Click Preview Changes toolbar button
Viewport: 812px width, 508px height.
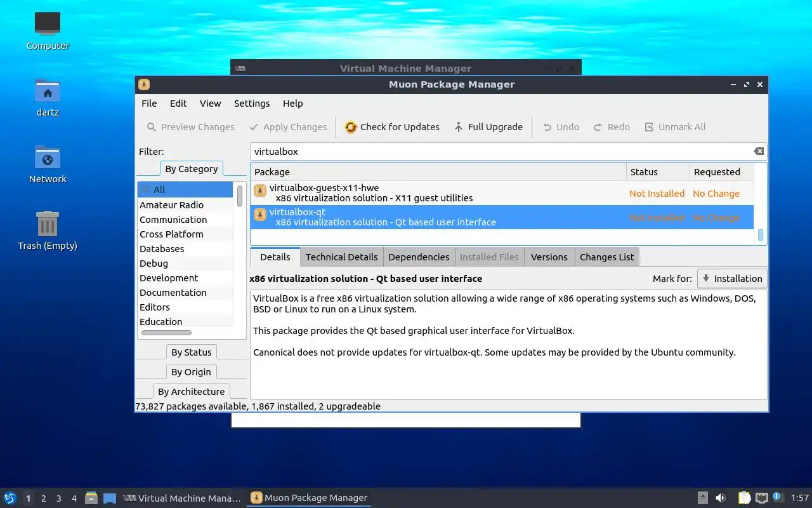(190, 127)
